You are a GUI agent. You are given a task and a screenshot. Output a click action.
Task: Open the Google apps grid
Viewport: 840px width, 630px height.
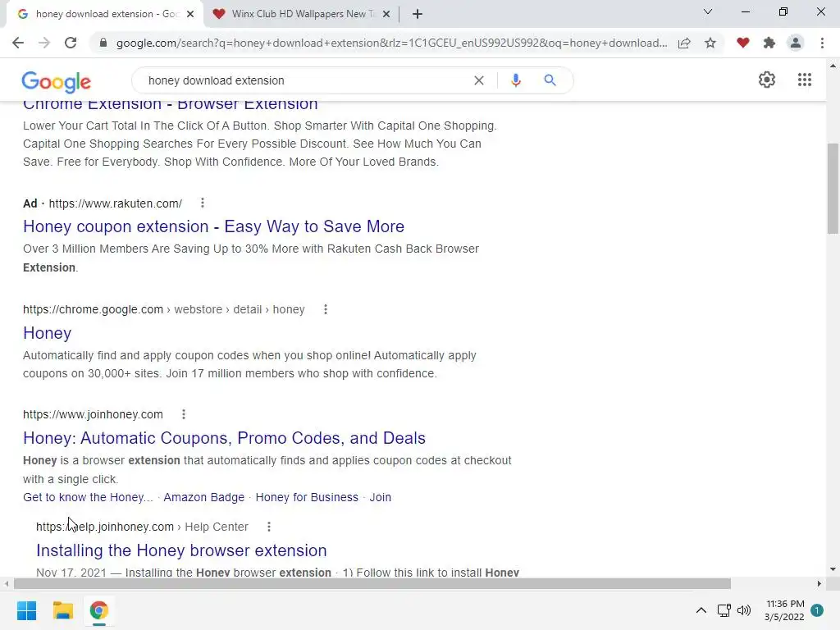pos(805,80)
